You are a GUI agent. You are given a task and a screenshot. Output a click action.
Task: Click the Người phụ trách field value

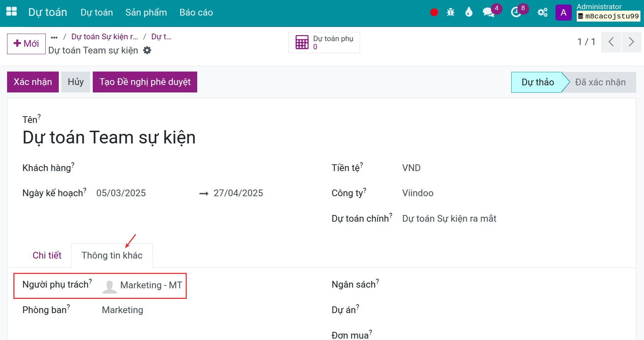tap(142, 285)
